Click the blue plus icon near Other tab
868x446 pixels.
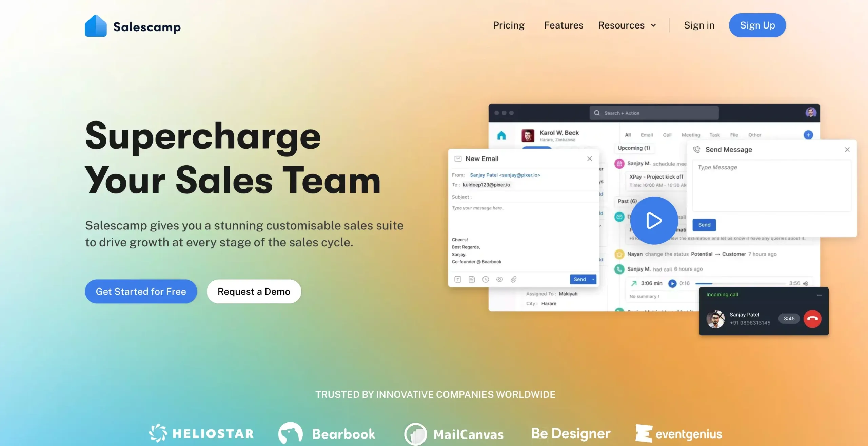point(808,135)
